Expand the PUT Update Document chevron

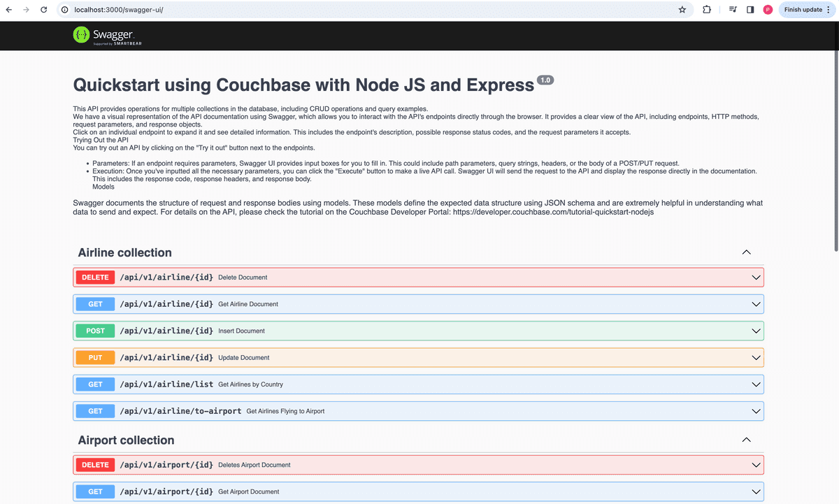[756, 358]
